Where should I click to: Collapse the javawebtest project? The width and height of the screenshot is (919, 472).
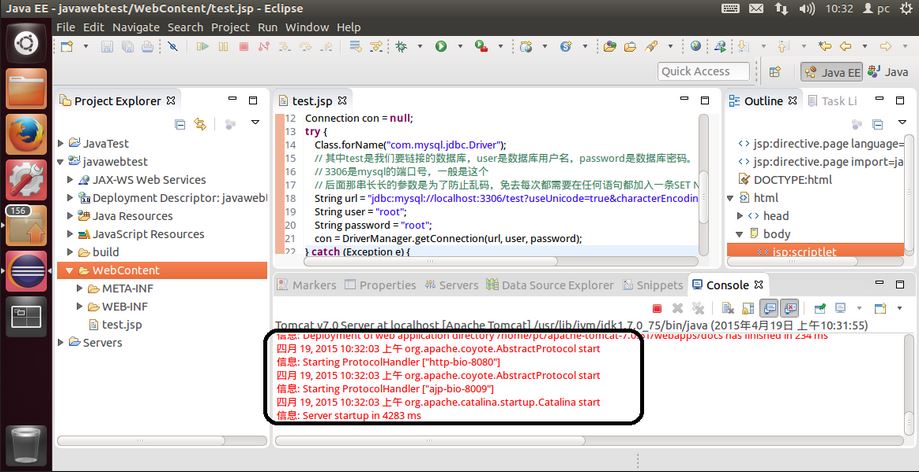pos(61,162)
